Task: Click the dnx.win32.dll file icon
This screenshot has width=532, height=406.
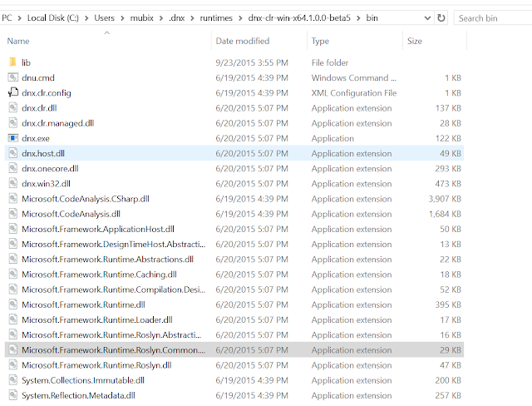Action: [x=13, y=183]
